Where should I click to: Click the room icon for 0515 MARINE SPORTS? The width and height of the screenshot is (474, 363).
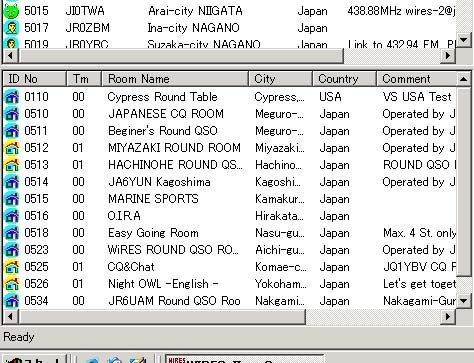pyautogui.click(x=12, y=199)
